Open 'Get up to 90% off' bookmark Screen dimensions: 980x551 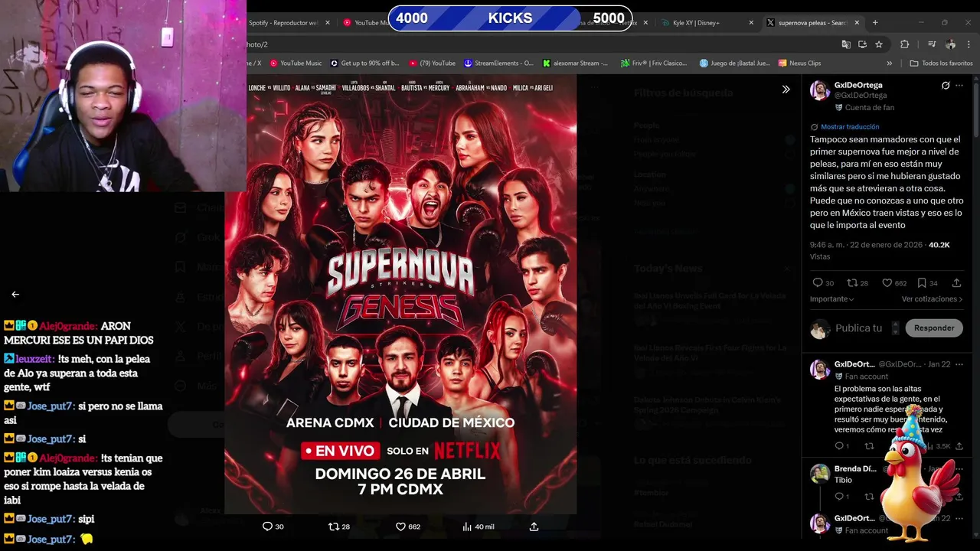pyautogui.click(x=364, y=64)
